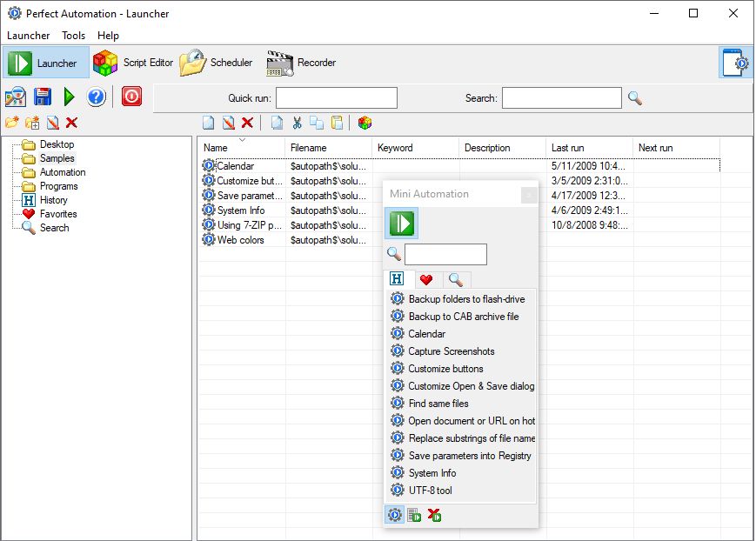Open the Tools menu

coord(73,36)
